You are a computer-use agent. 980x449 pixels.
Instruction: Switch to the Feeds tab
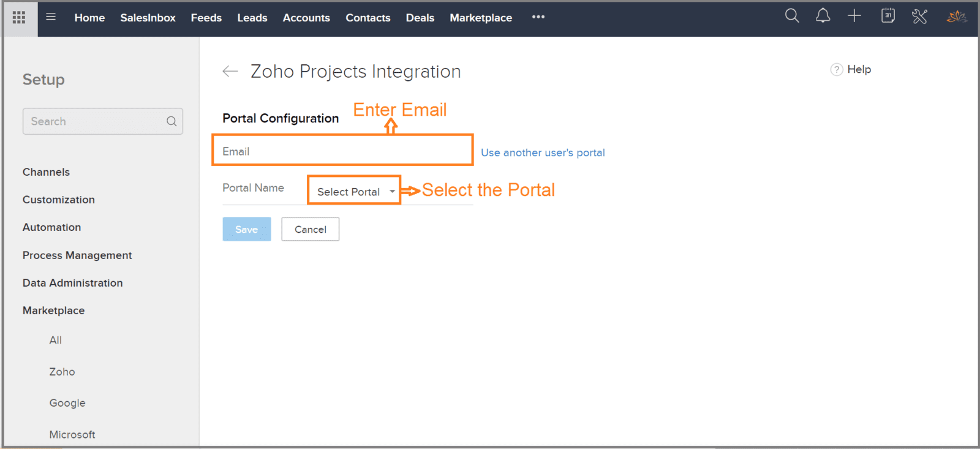[206, 18]
